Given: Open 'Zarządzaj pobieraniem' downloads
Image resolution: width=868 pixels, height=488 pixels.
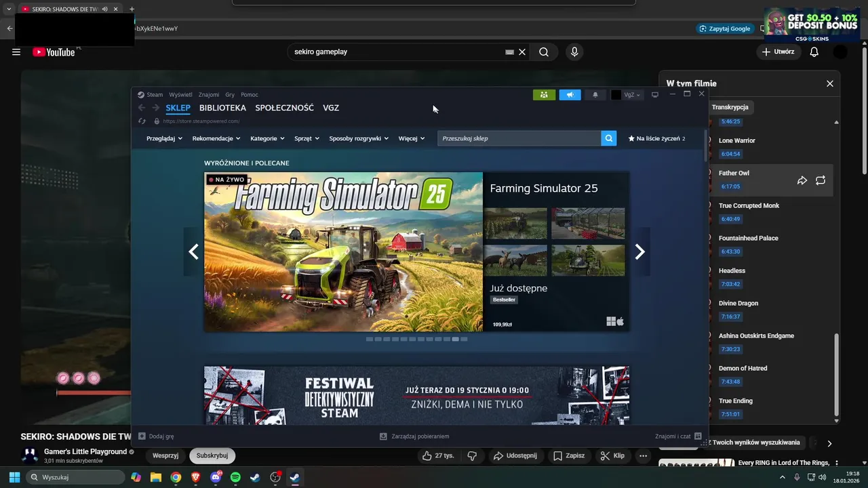Looking at the screenshot, I should (x=414, y=436).
